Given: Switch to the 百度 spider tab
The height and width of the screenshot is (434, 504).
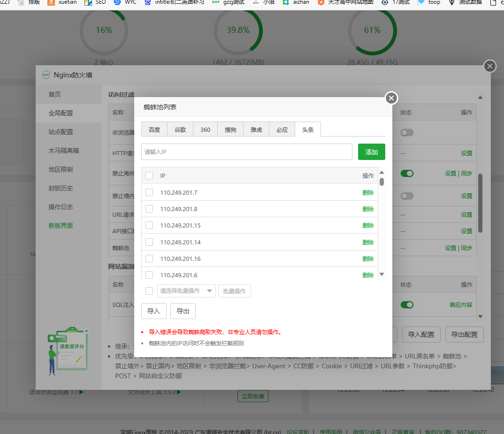Looking at the screenshot, I should tap(154, 129).
